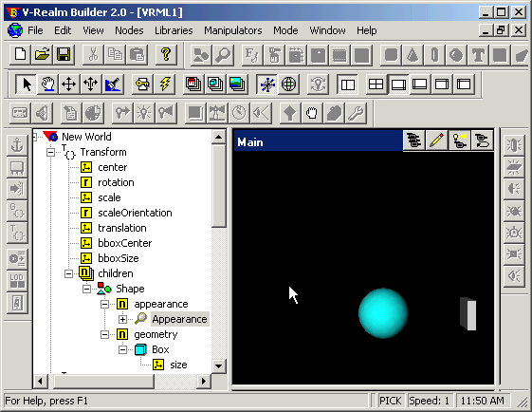Click the four-way move arrows tool
The height and width of the screenshot is (412, 532).
tap(69, 84)
